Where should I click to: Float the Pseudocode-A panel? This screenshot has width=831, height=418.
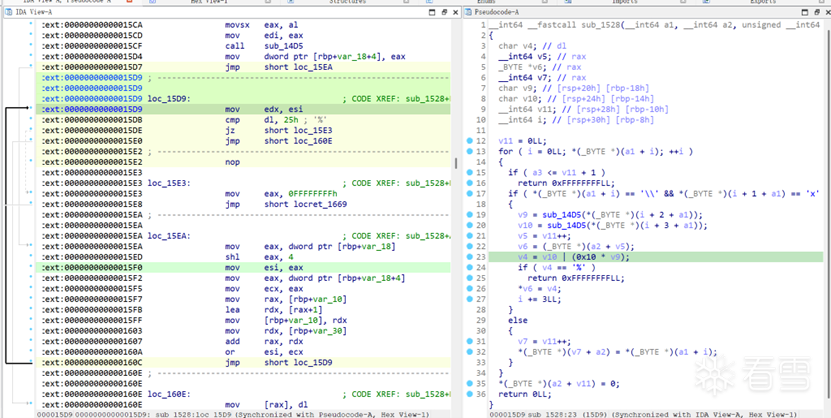coord(818,12)
